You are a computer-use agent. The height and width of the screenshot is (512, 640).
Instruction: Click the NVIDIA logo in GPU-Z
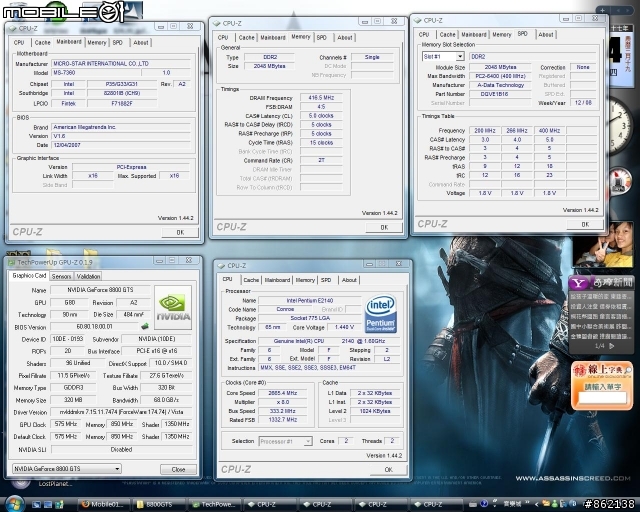point(173,307)
